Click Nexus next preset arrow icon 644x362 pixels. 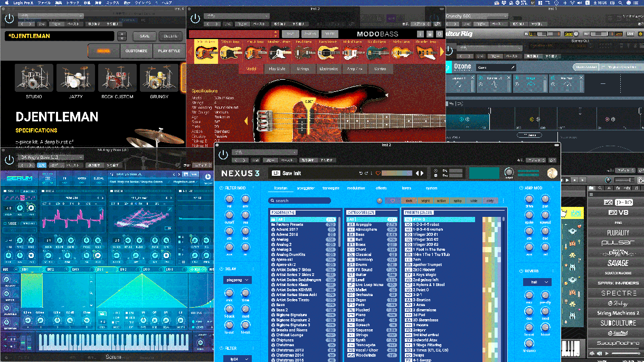point(421,173)
